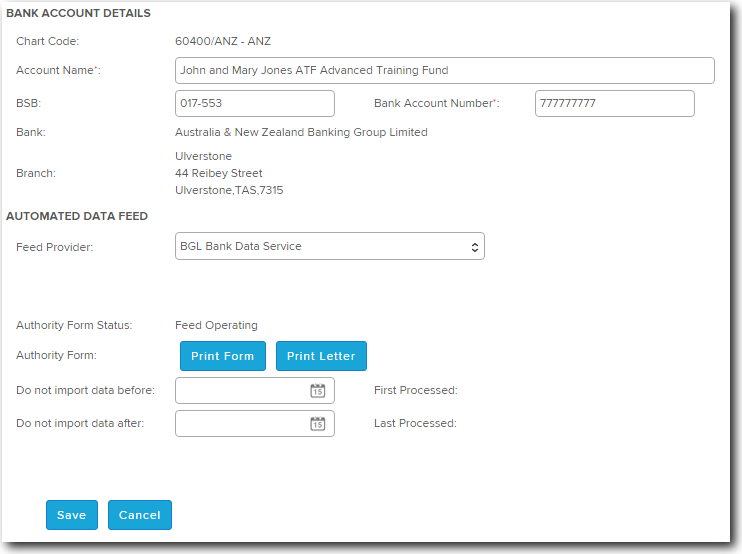
Task: Click the Do not import data after date field
Action: (240, 424)
